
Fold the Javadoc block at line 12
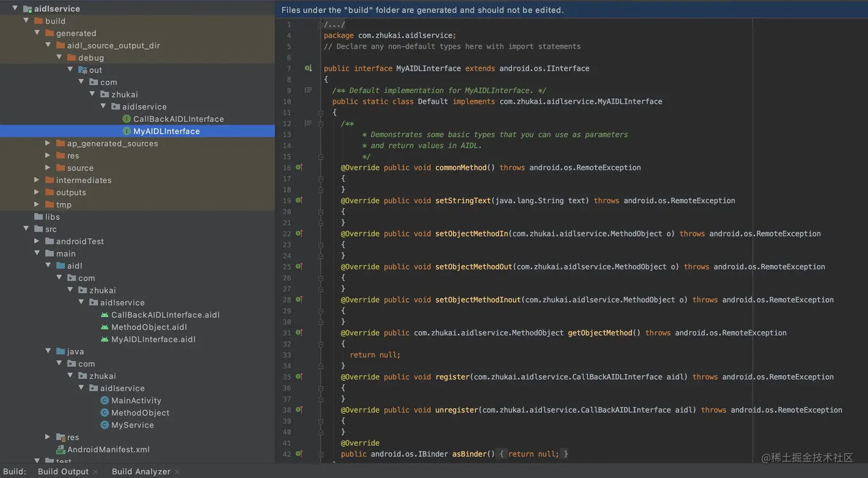pos(321,123)
